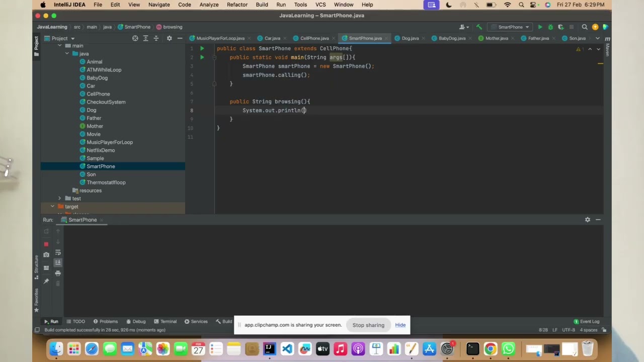Open the Event Log
The image size is (644, 362).
coord(587,321)
